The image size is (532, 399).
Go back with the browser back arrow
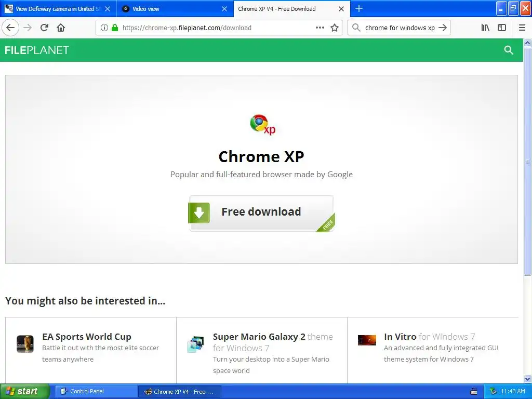coord(10,28)
